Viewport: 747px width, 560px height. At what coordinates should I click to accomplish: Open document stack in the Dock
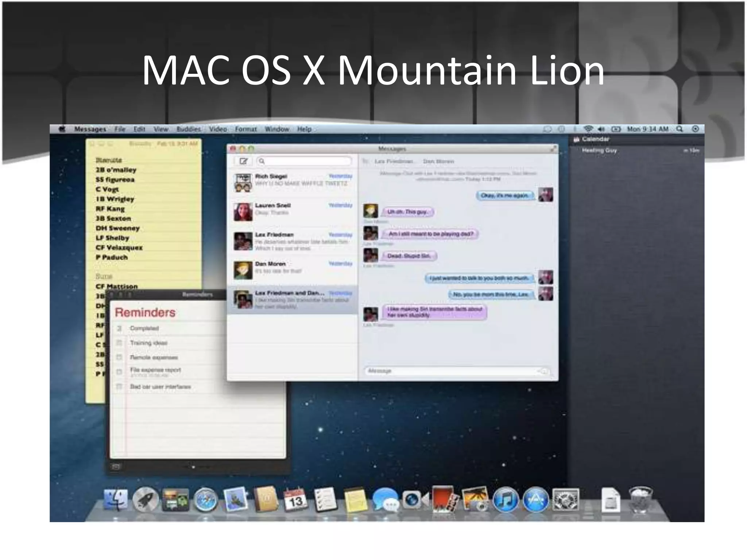click(x=611, y=499)
